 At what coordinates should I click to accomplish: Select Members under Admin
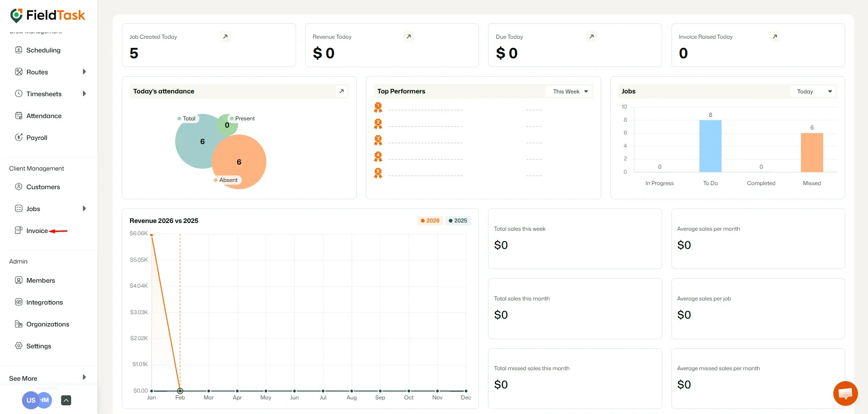click(x=41, y=280)
